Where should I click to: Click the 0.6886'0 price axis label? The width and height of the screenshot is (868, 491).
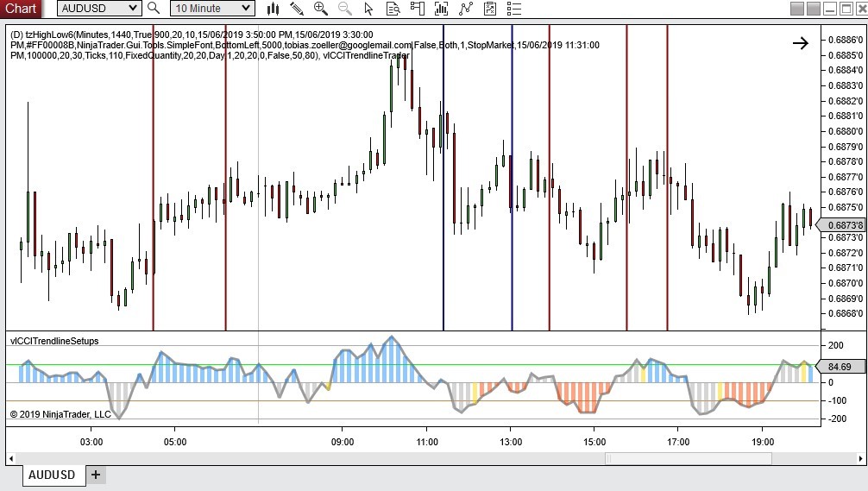click(846, 40)
